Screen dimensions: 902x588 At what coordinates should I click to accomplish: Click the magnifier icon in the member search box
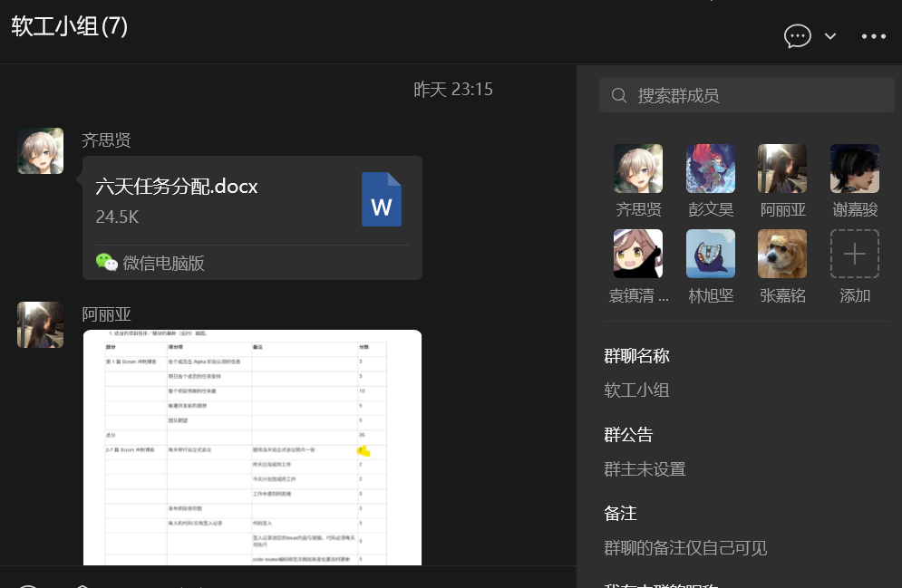619,94
